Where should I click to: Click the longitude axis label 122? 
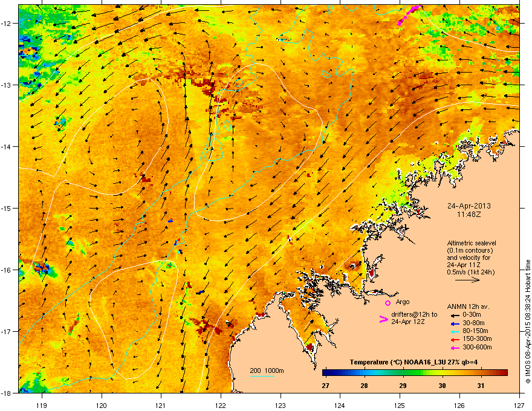[x=221, y=405]
